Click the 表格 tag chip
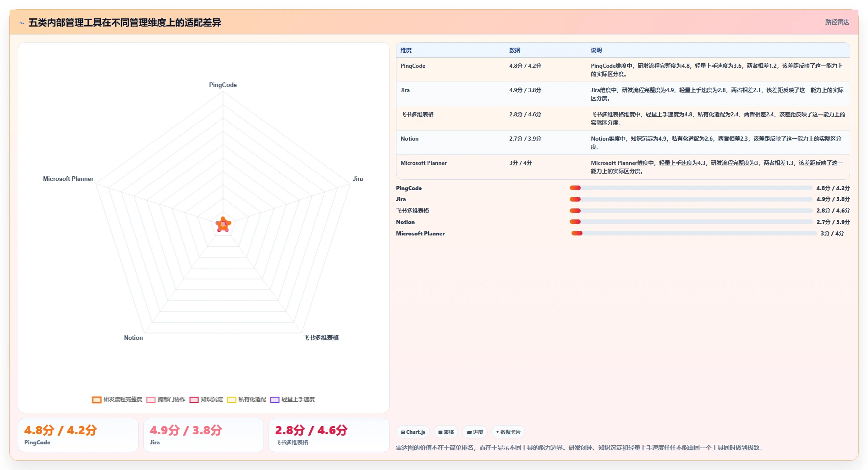This screenshot has height=470, width=868. coord(446,432)
